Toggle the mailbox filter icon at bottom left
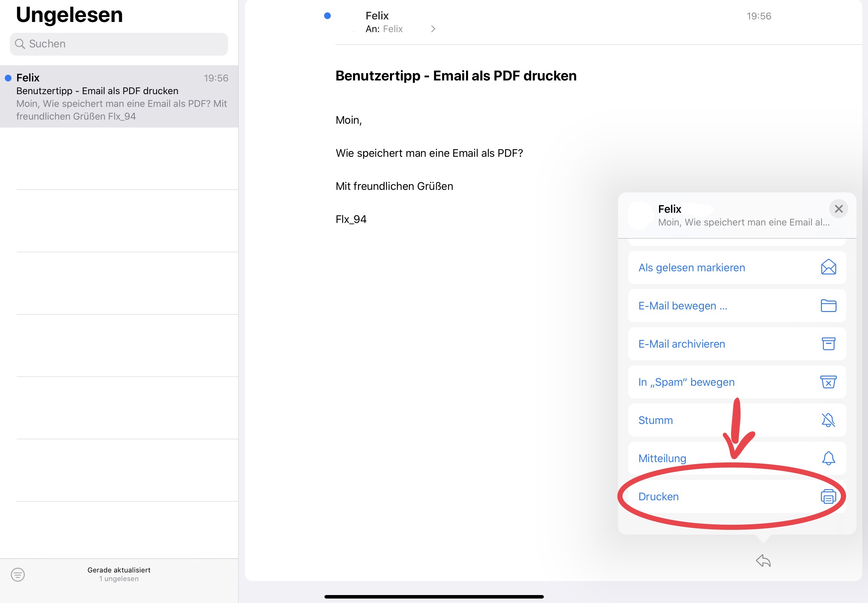The image size is (868, 603). [18, 575]
